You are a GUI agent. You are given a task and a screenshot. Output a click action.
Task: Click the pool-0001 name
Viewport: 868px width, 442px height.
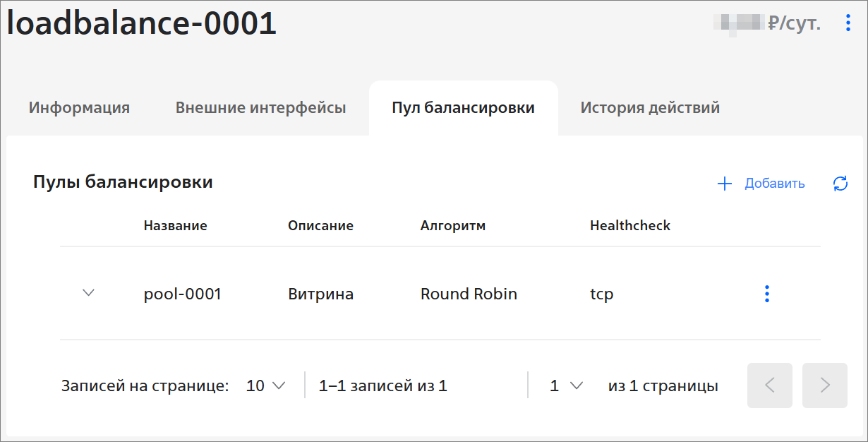[183, 294]
